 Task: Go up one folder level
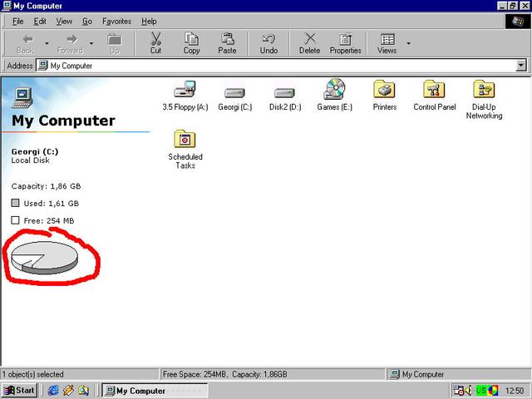coord(115,43)
